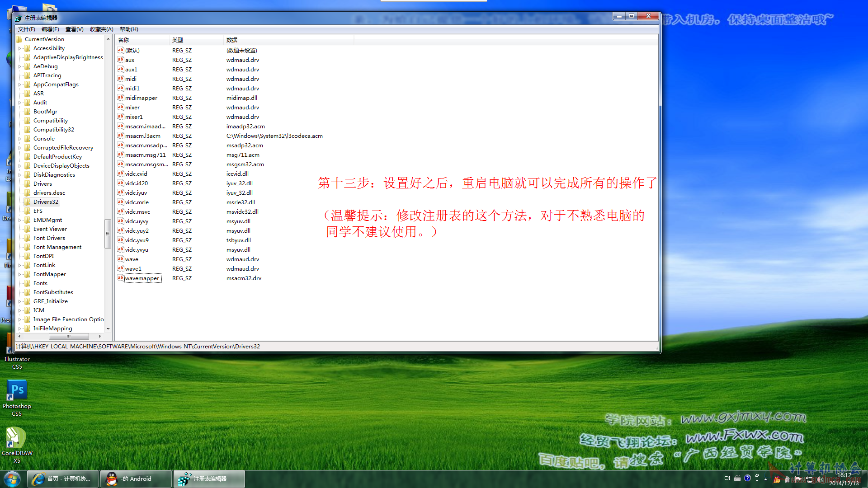The image size is (868, 488).
Task: Expand the Console key arrow
Action: coord(19,139)
